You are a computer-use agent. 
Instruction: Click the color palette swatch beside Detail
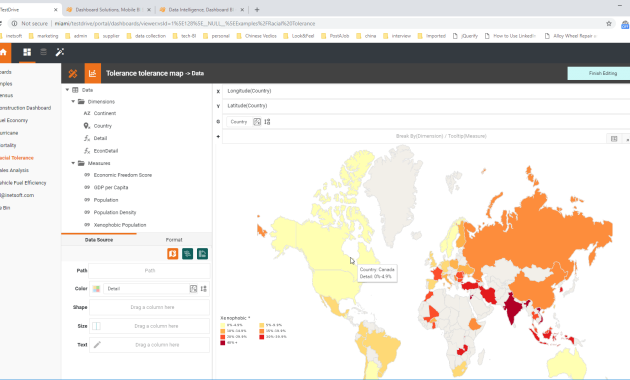click(96, 288)
